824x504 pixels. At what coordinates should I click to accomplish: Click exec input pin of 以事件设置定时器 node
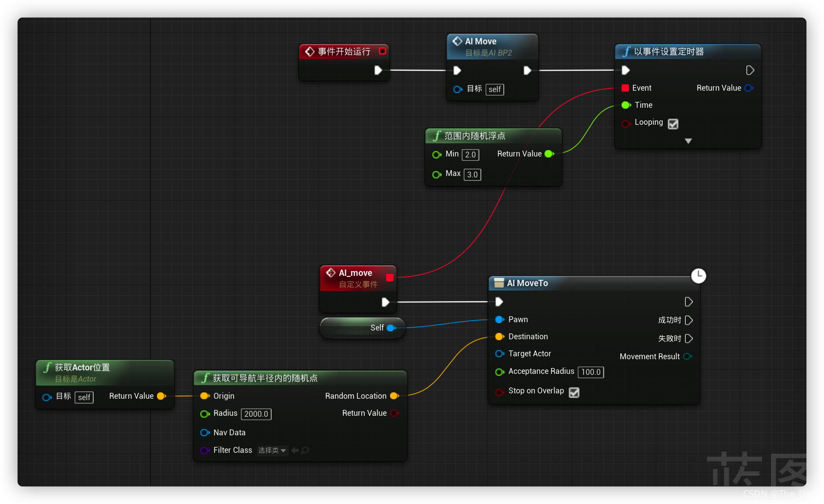pos(626,70)
